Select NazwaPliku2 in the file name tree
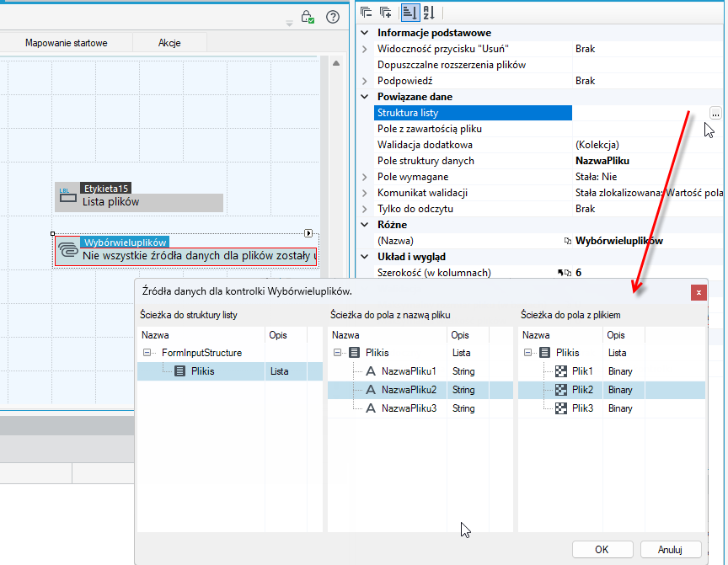This screenshot has width=728, height=565. click(409, 390)
